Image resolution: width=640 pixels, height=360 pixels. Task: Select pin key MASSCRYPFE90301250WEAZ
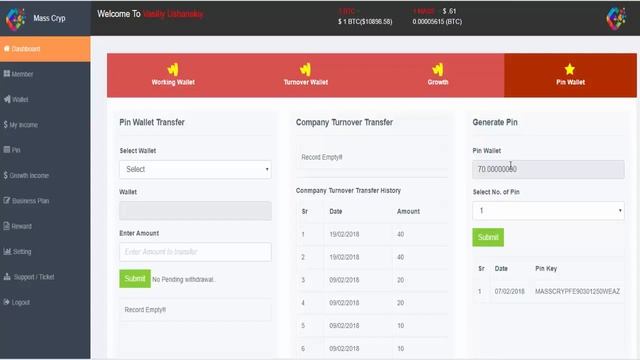(x=577, y=291)
